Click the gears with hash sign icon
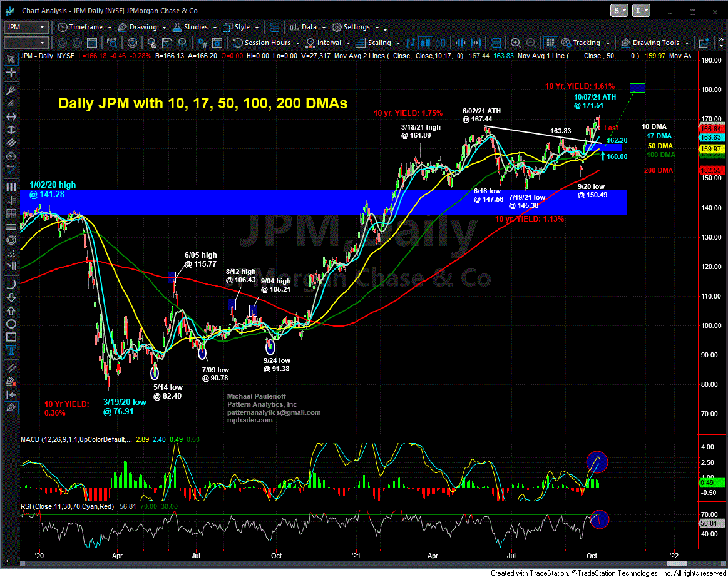728x577 pixels. (x=202, y=43)
